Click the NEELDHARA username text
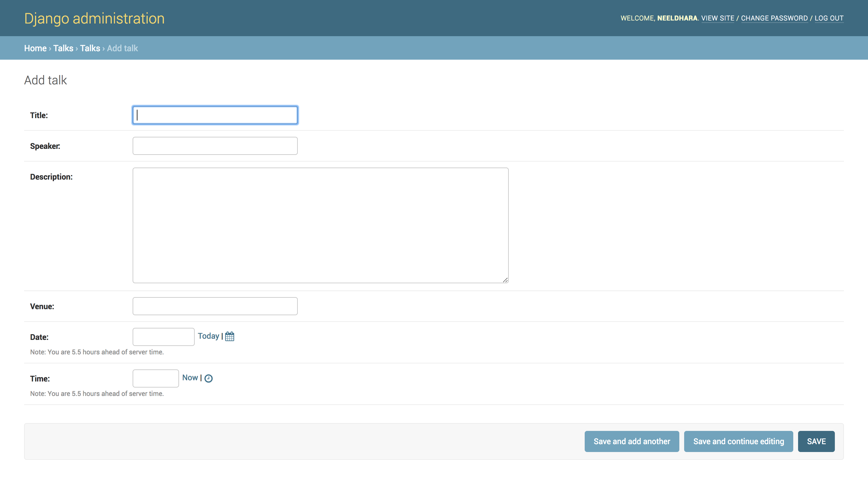 click(677, 18)
